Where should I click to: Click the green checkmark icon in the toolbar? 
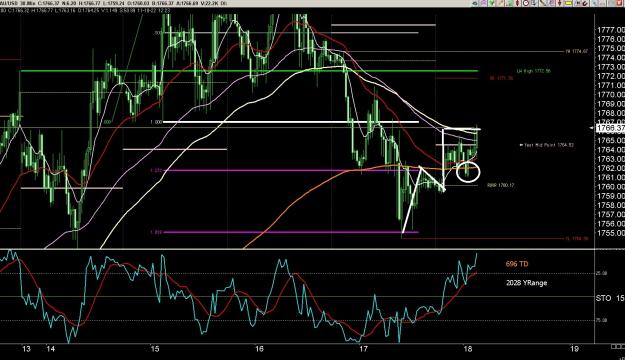coord(492,3)
